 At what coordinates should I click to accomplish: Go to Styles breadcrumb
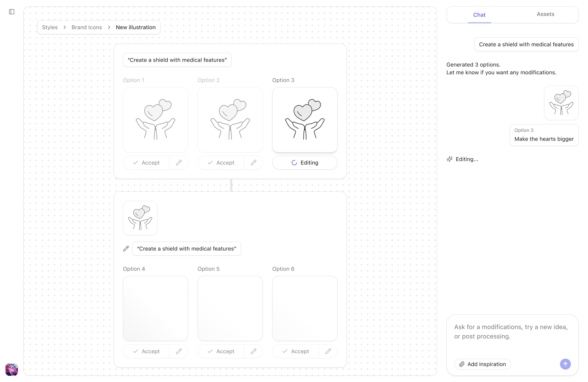50,27
